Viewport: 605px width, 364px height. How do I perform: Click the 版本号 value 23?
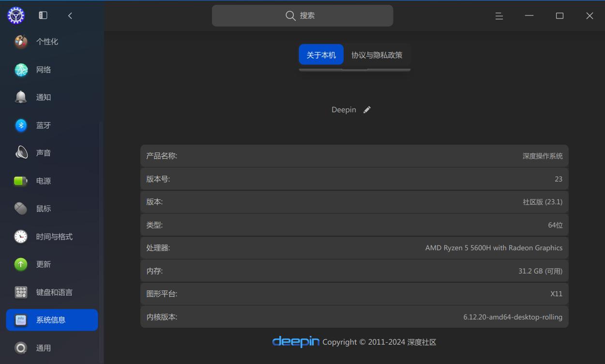click(559, 179)
